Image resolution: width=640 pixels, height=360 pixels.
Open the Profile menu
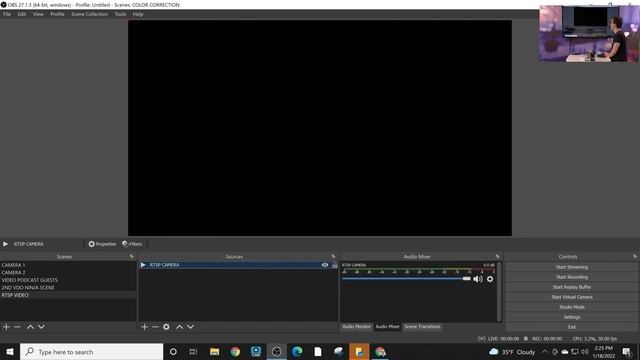tap(57, 14)
